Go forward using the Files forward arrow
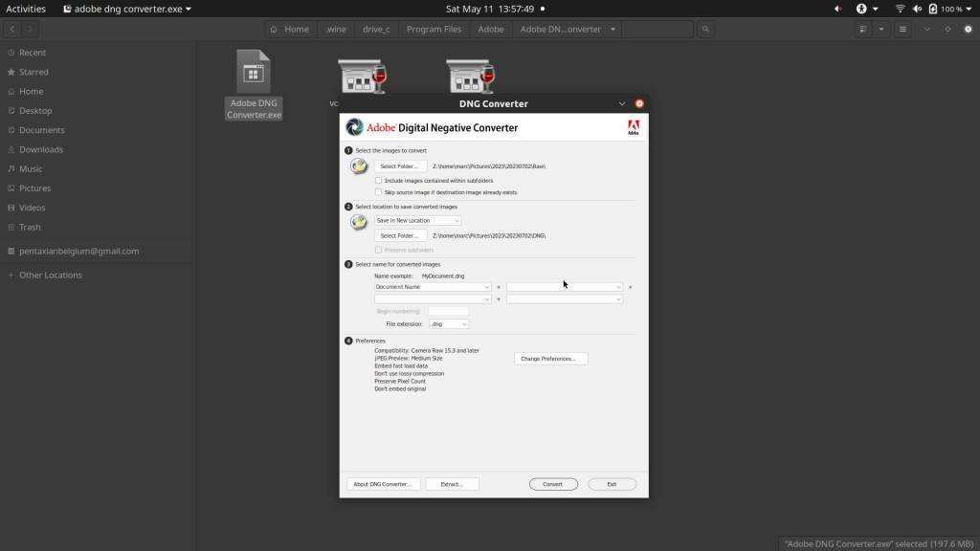980x551 pixels. coord(30,29)
